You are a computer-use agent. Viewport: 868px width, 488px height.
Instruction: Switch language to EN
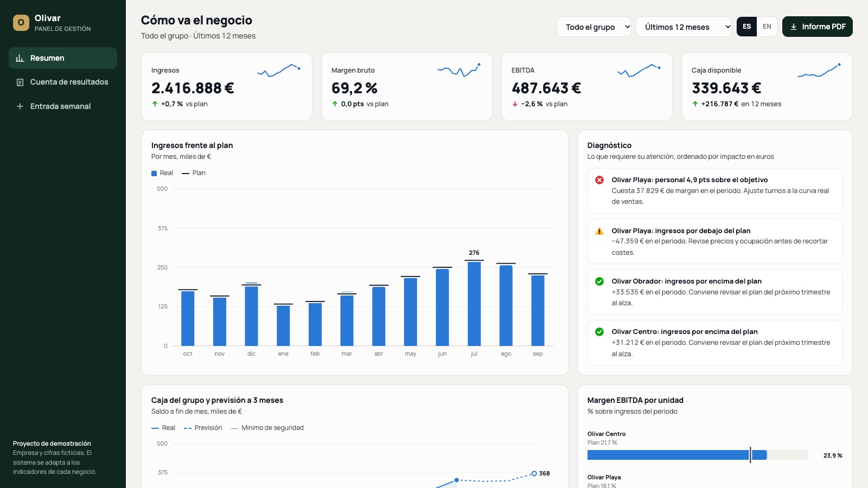[x=767, y=27]
